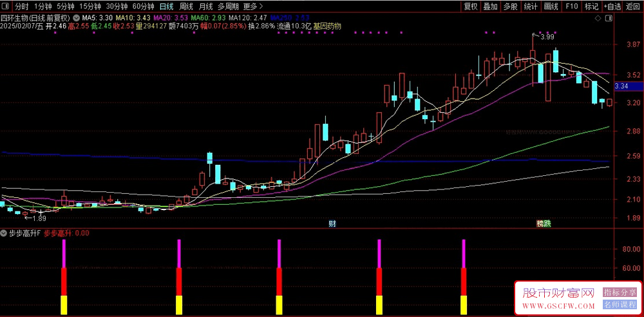Click the 基因药物 sector label
This screenshot has height=317, width=644.
coord(327,26)
